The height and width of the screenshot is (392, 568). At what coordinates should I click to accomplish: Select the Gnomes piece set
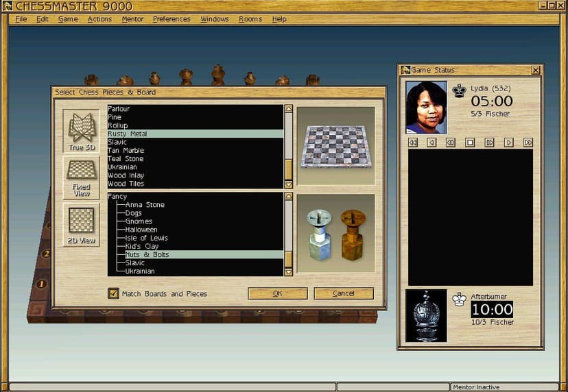tap(139, 221)
